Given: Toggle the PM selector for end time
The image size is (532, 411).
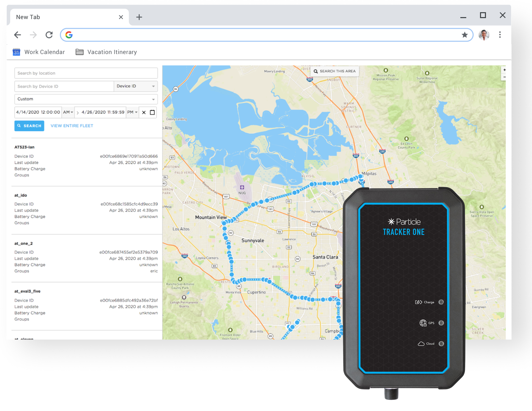Looking at the screenshot, I should coord(132,112).
